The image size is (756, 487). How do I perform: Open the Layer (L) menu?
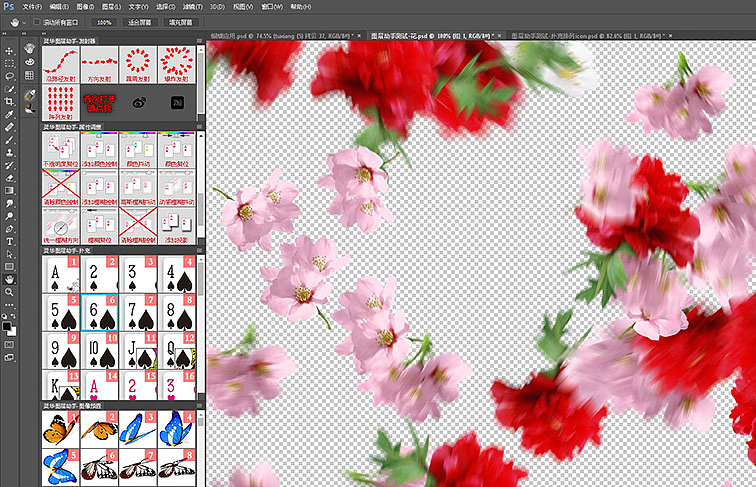pos(111,7)
